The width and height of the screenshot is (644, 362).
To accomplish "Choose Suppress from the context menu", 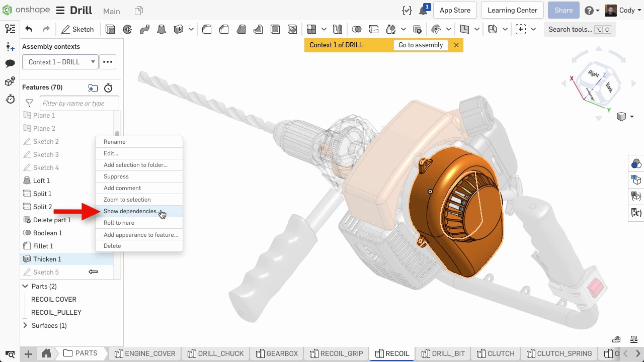I will tap(139, 176).
